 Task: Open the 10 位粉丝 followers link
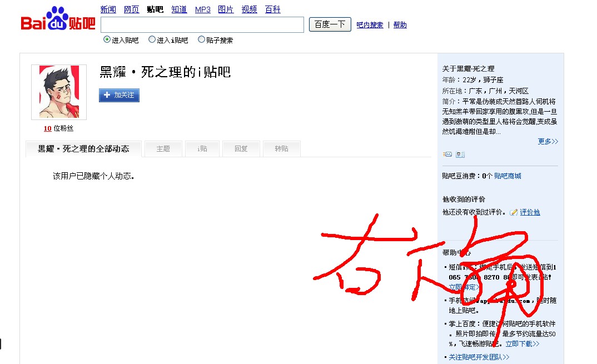click(58, 128)
